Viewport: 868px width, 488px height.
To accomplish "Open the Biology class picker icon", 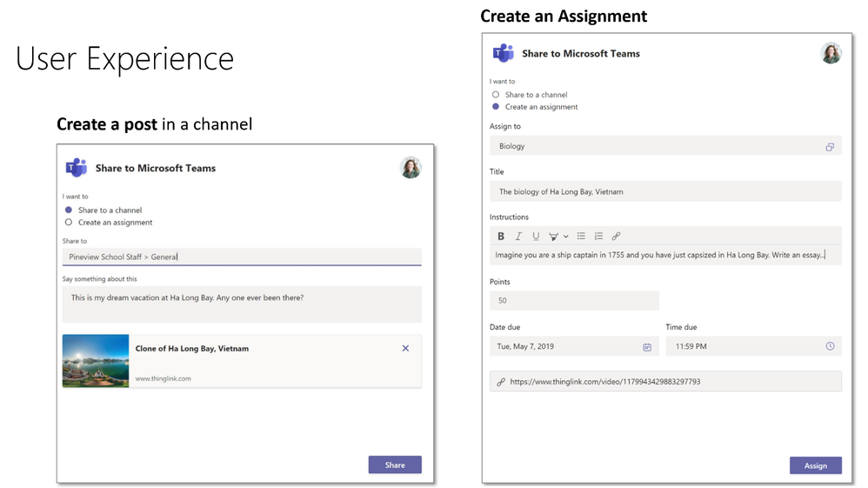I will point(829,147).
